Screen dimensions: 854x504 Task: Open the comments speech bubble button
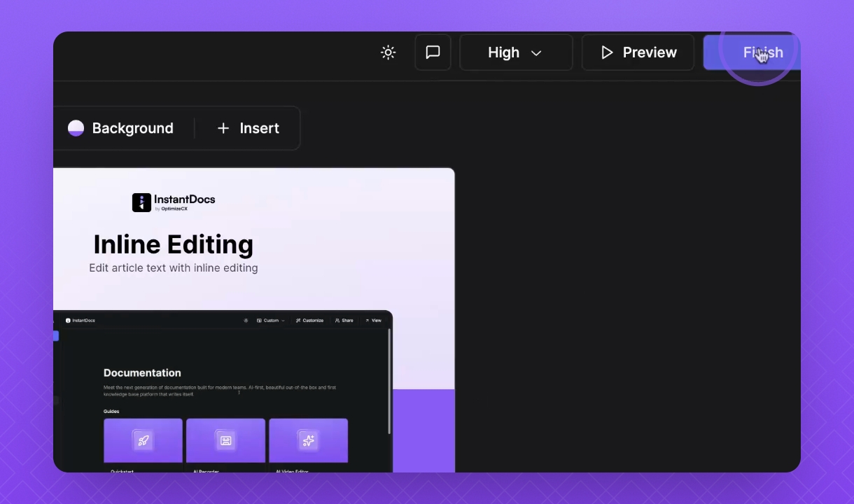[433, 52]
